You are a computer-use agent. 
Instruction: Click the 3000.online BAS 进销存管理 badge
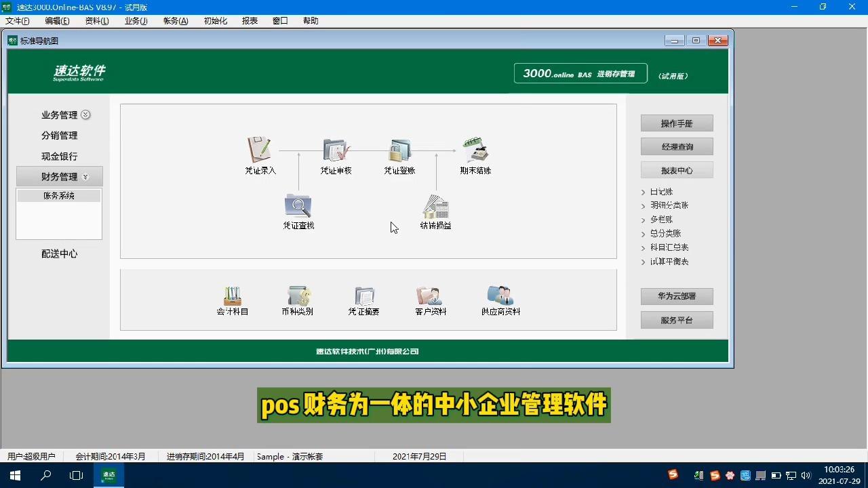(x=580, y=73)
